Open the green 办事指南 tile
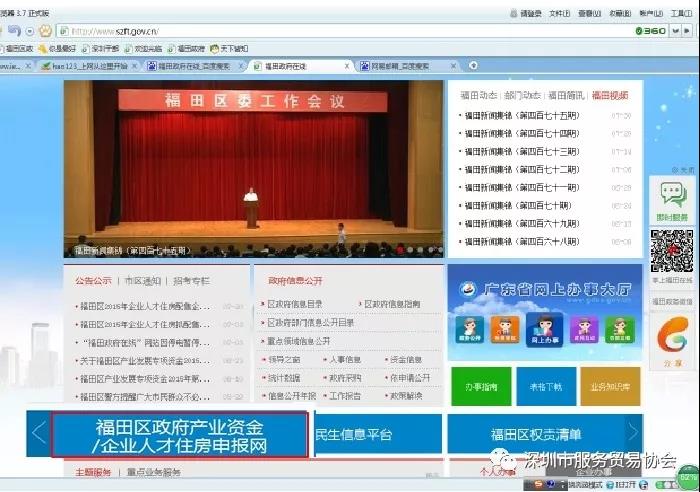The height and width of the screenshot is (492, 700). (x=481, y=387)
